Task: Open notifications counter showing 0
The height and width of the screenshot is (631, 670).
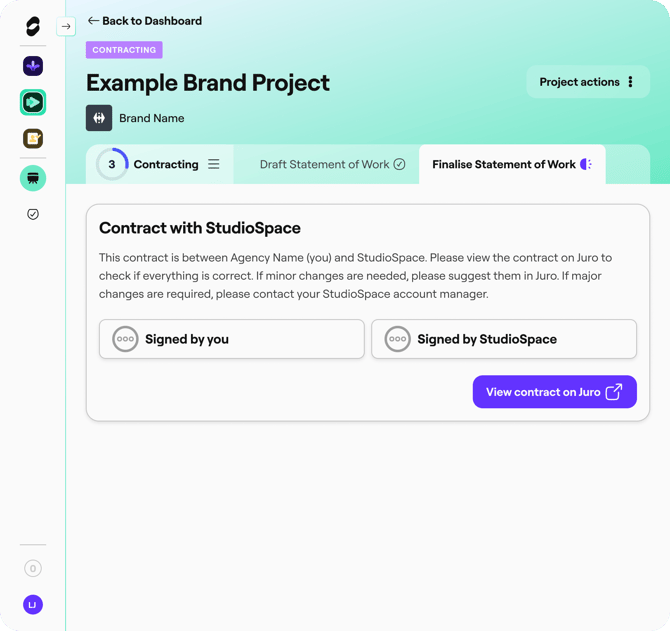Action: point(33,568)
